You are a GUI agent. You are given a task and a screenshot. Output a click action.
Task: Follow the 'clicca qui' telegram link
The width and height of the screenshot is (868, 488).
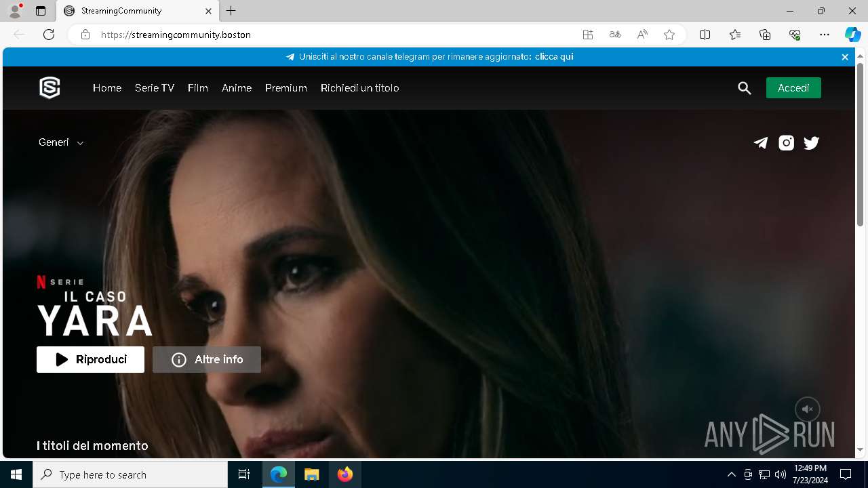tap(554, 57)
